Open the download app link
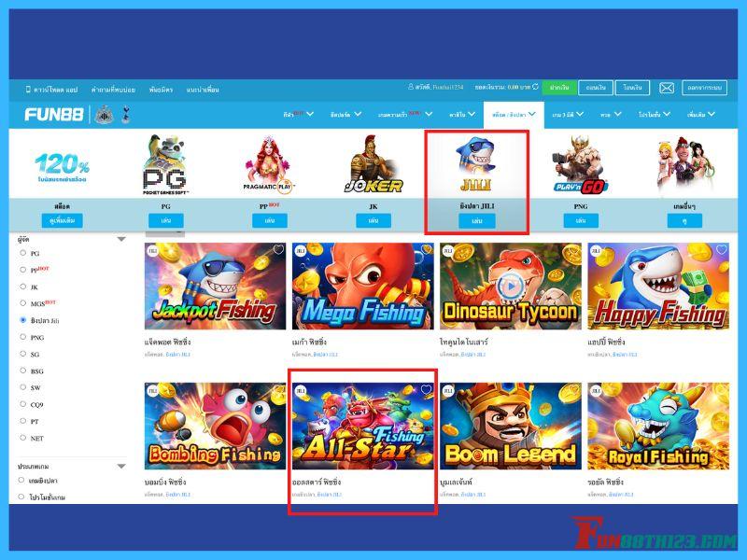Viewport: 747px width, 560px height. click(55, 89)
